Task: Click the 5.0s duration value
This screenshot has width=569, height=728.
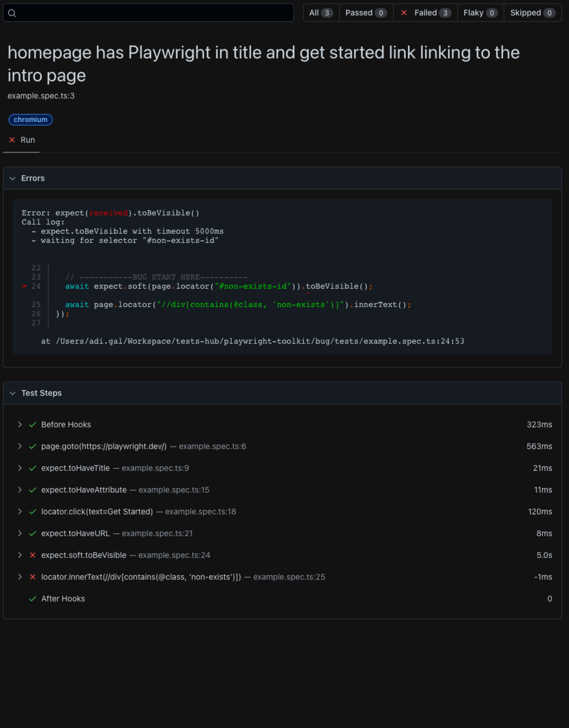Action: tap(544, 555)
